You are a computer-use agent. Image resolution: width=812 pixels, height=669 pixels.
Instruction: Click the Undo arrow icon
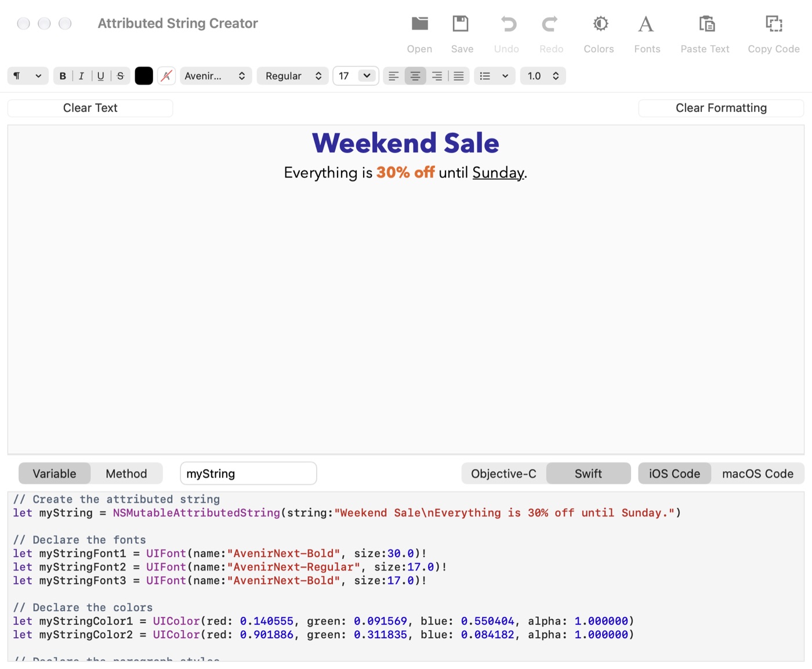click(x=507, y=24)
